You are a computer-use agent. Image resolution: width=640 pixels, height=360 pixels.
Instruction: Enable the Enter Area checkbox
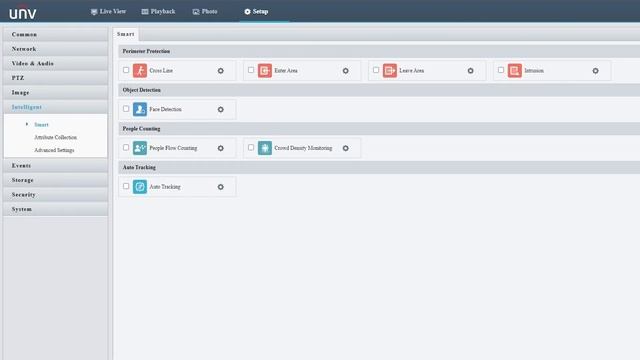pos(251,70)
